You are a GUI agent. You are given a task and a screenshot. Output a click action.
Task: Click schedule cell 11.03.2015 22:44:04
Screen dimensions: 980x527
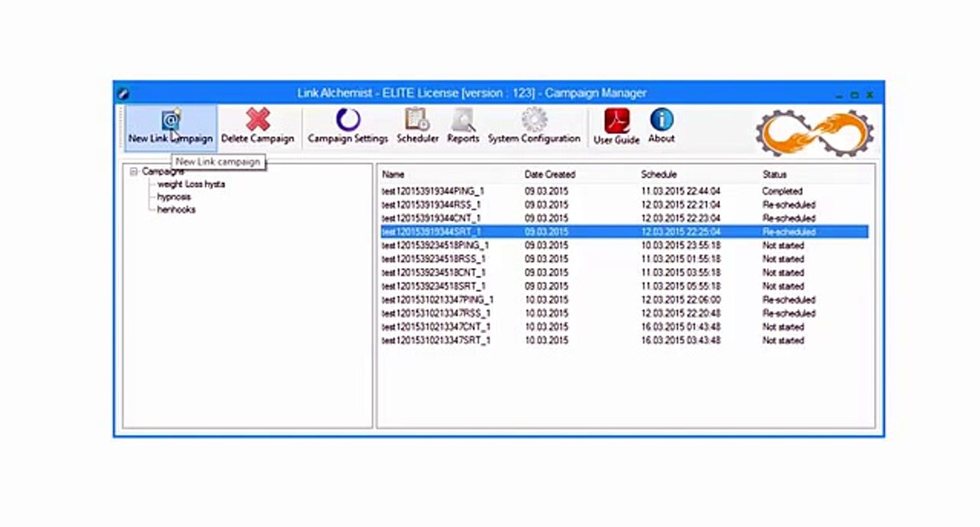[x=681, y=191]
